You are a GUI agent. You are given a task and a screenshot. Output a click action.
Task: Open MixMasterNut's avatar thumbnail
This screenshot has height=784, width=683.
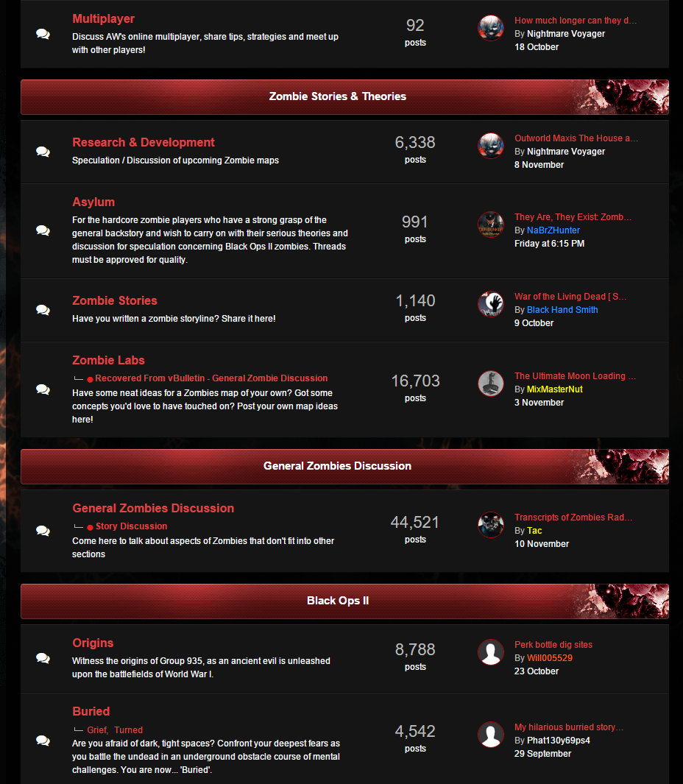(x=490, y=384)
